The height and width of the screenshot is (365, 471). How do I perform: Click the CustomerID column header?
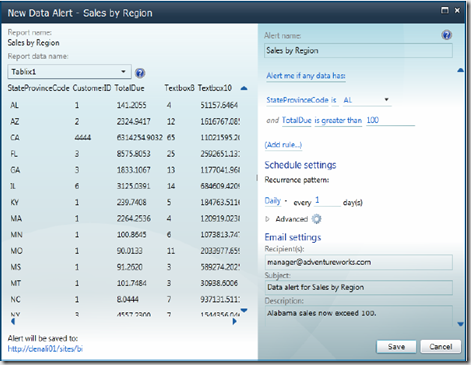[92, 88]
